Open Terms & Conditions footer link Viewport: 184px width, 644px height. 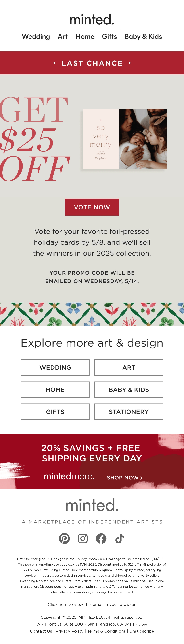(x=106, y=631)
